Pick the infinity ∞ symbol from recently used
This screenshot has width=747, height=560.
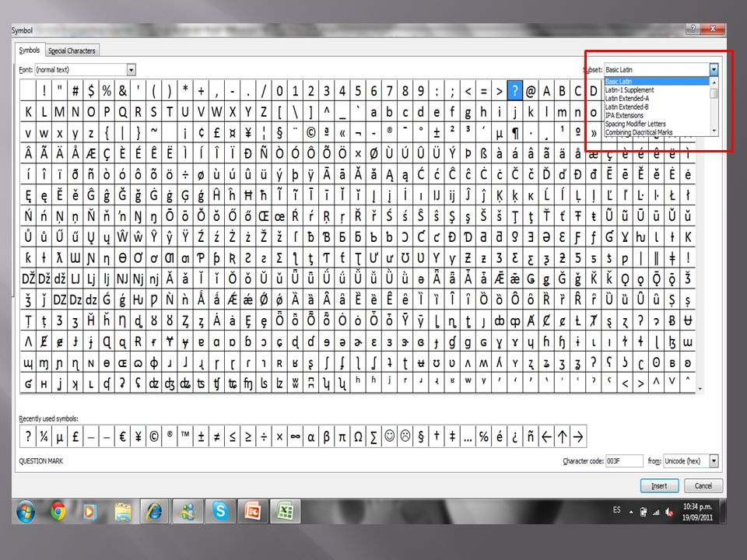[x=296, y=436]
